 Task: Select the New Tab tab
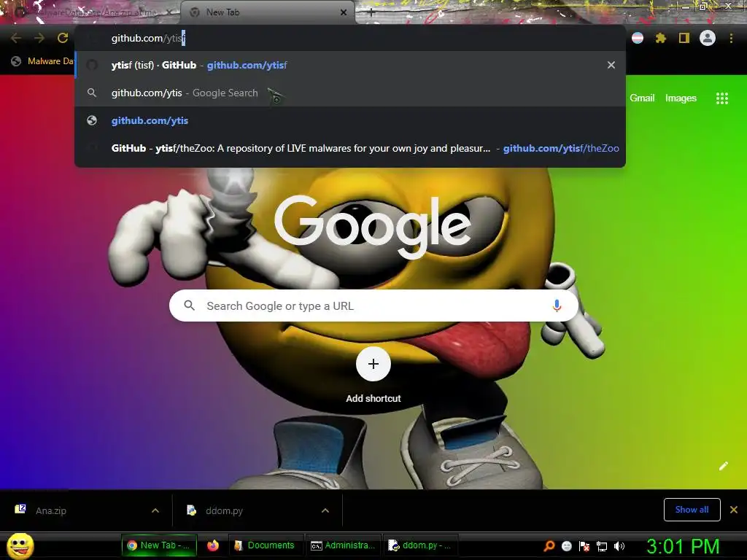267,12
